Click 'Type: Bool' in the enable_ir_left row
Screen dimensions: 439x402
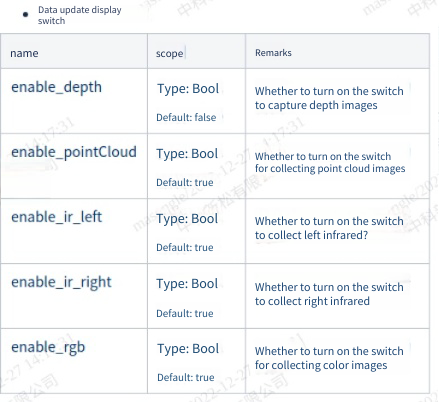[187, 219]
